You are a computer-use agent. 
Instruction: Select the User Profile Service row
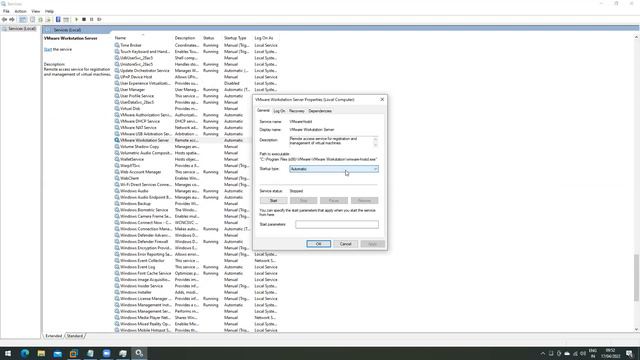click(x=183, y=96)
